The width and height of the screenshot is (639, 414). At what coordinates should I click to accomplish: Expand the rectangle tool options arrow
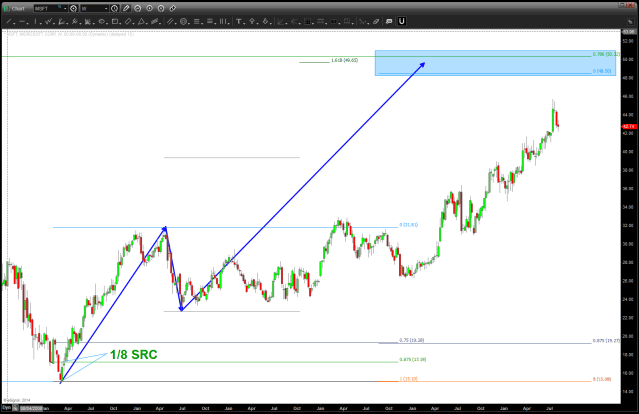pyautogui.click(x=121, y=24)
